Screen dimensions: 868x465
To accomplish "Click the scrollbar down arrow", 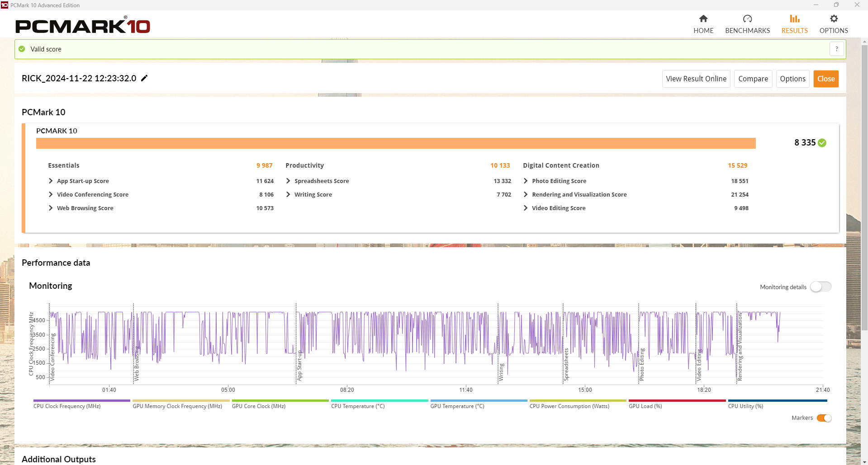I will (864, 461).
